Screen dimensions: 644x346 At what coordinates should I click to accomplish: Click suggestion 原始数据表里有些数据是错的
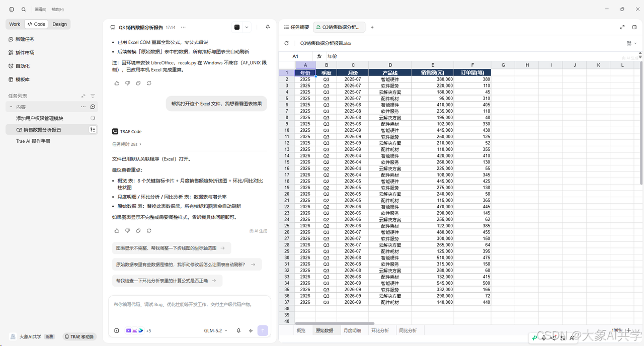pos(187,265)
